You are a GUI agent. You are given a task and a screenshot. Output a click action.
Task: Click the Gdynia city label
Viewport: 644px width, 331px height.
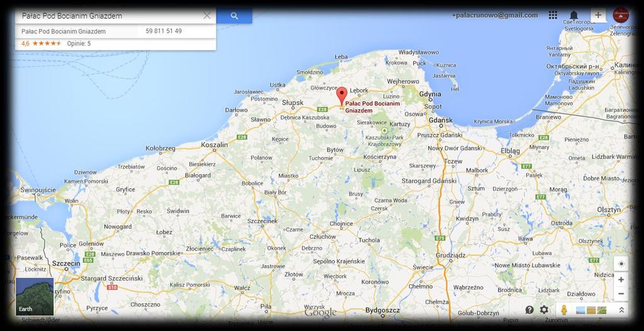pyautogui.click(x=430, y=94)
